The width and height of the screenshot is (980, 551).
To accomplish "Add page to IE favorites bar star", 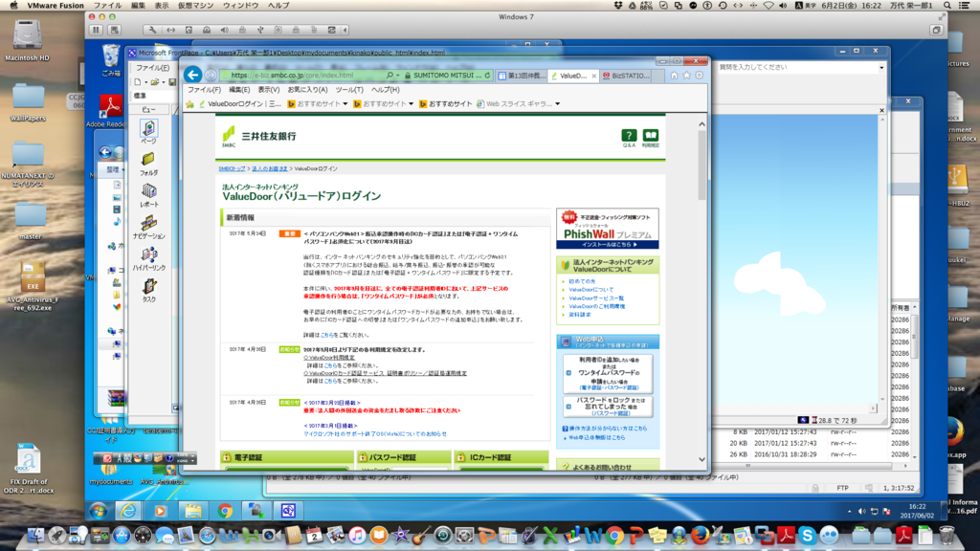I will tap(190, 104).
